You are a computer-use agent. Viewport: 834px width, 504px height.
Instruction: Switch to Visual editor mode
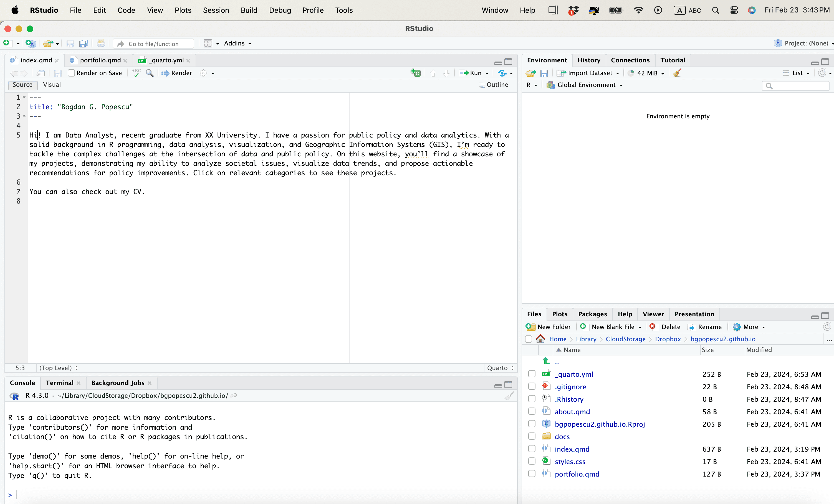[x=52, y=85]
